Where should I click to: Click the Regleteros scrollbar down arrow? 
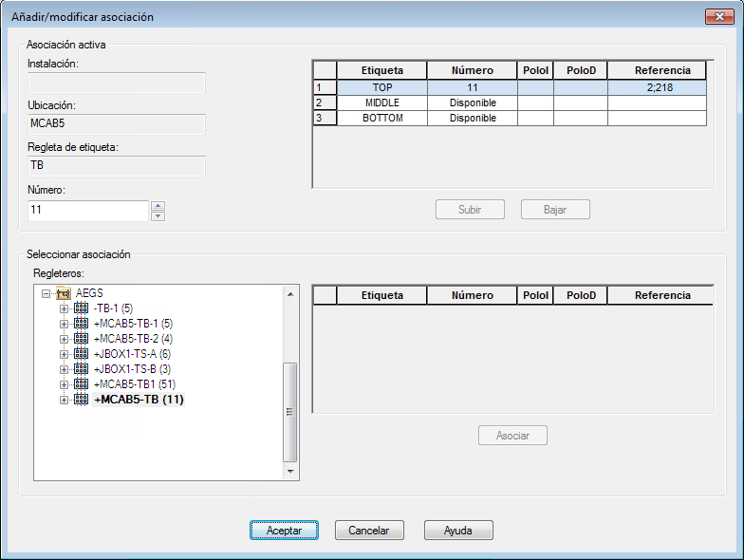[290, 471]
